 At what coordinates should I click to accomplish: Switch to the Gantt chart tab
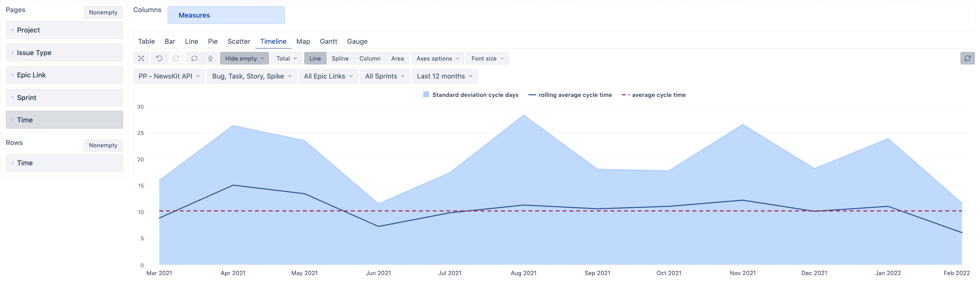[328, 41]
